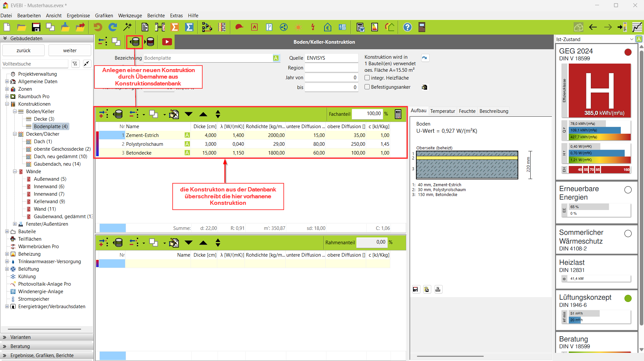
Task: Redo action with blue arrow
Action: [x=113, y=27]
